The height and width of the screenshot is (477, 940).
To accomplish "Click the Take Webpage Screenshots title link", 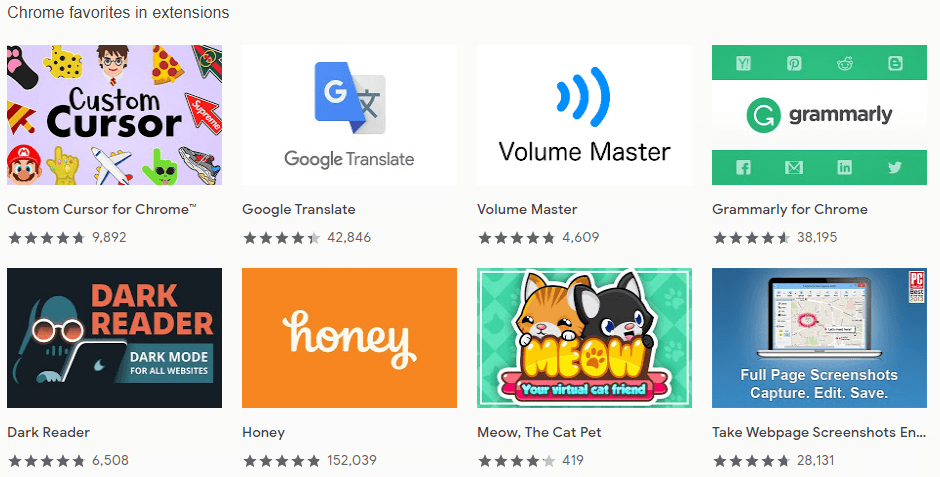I will coord(819,432).
